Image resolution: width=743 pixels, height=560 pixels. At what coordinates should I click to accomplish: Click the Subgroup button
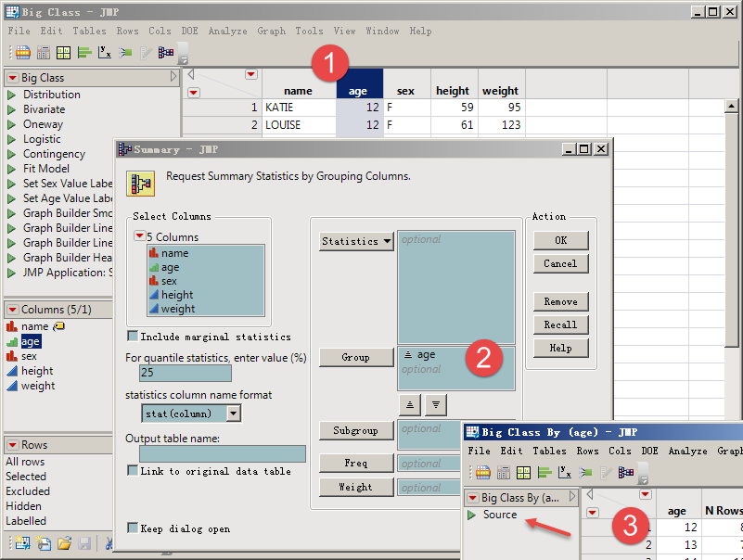(356, 430)
